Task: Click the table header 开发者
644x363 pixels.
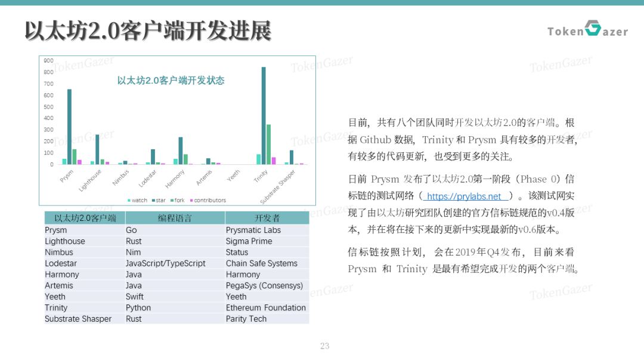Action: pos(267,218)
